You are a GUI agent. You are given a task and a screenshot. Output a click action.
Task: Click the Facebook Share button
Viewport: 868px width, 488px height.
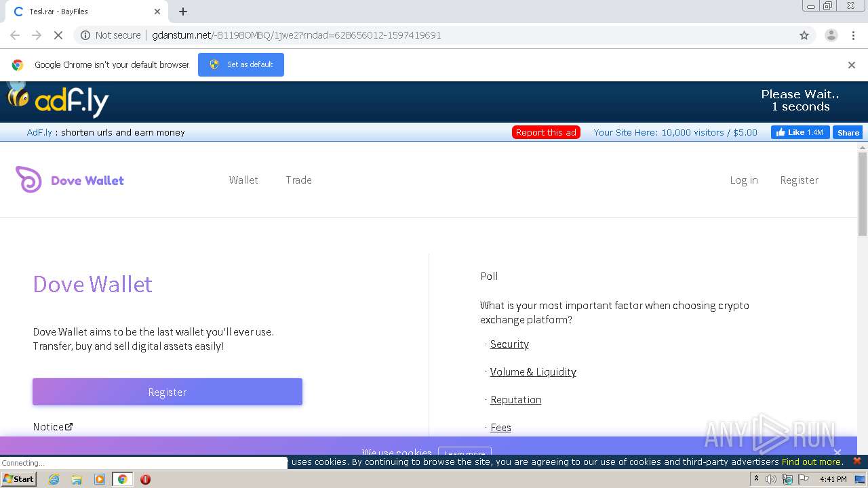click(848, 133)
